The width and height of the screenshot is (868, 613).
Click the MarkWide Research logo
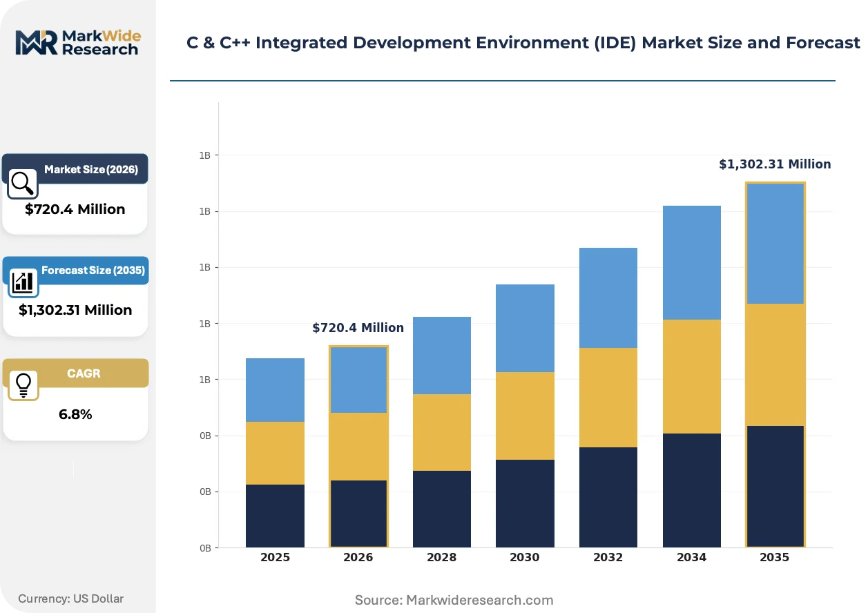(77, 42)
